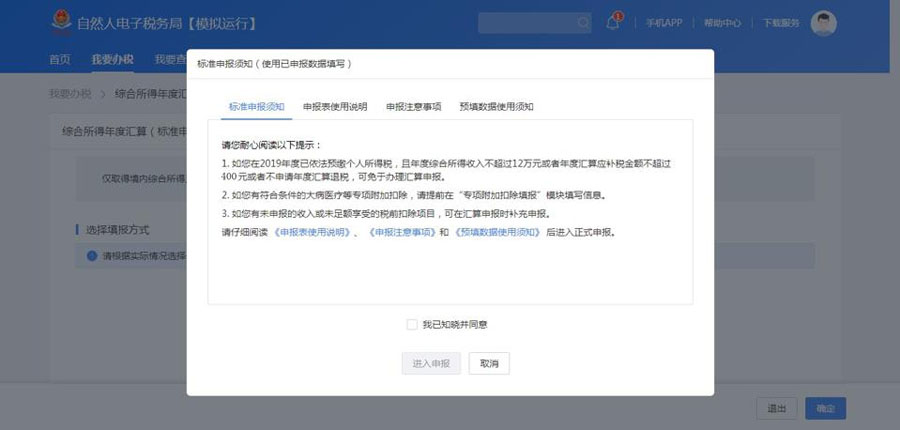
Task: Open the 《申报表使用说明》 link
Action: (312, 232)
